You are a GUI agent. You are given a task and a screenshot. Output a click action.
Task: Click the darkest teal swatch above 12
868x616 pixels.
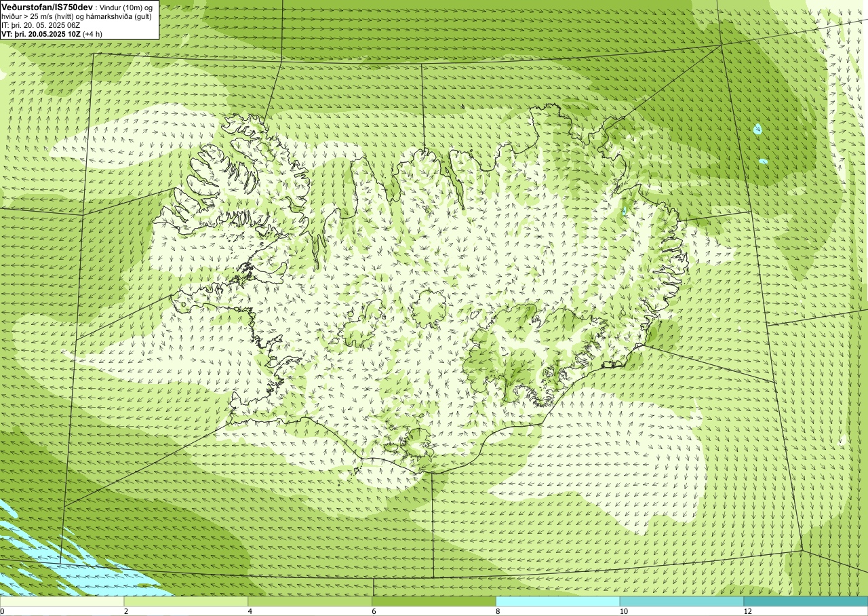coord(806,601)
